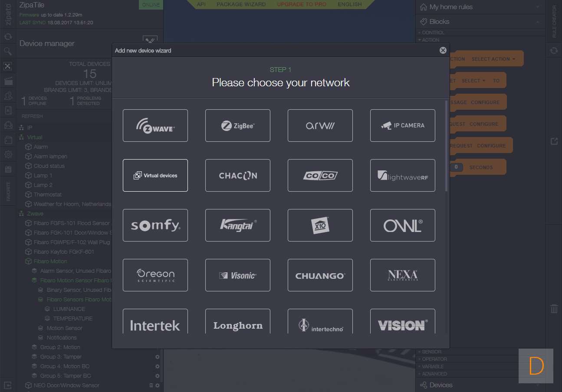Image resolution: width=562 pixels, height=392 pixels.
Task: Pick the X10 network tile
Action: (320, 225)
